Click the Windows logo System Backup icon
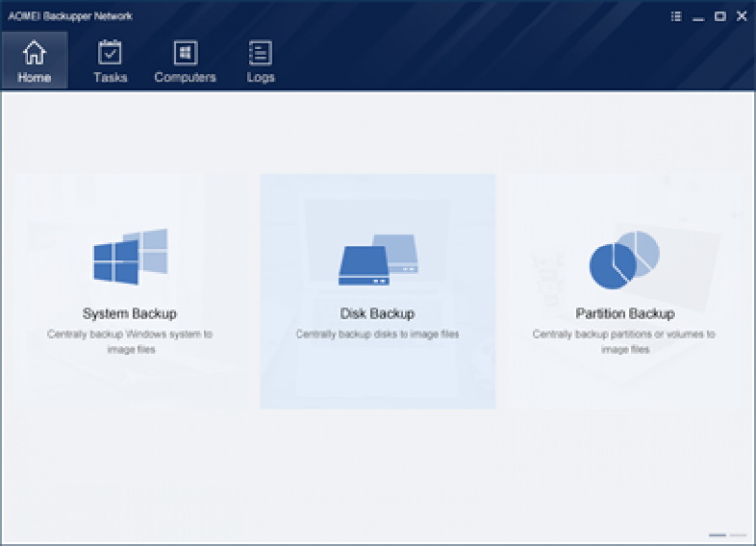The image size is (756, 546). click(x=131, y=256)
